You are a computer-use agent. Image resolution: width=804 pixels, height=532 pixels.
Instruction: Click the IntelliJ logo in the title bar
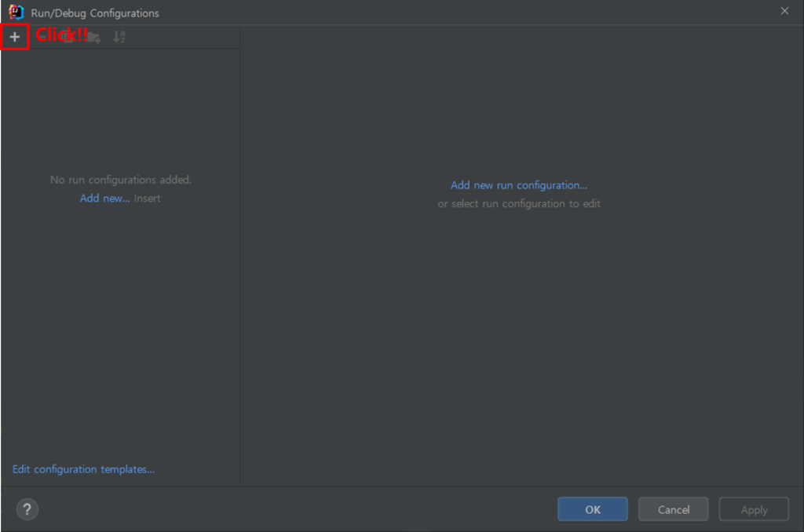pos(16,13)
